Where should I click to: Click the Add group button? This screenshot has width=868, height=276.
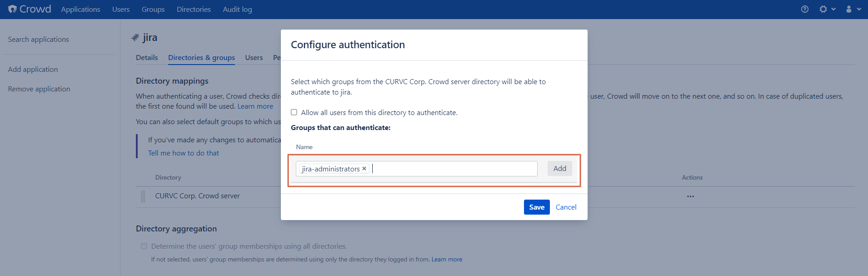[559, 169]
